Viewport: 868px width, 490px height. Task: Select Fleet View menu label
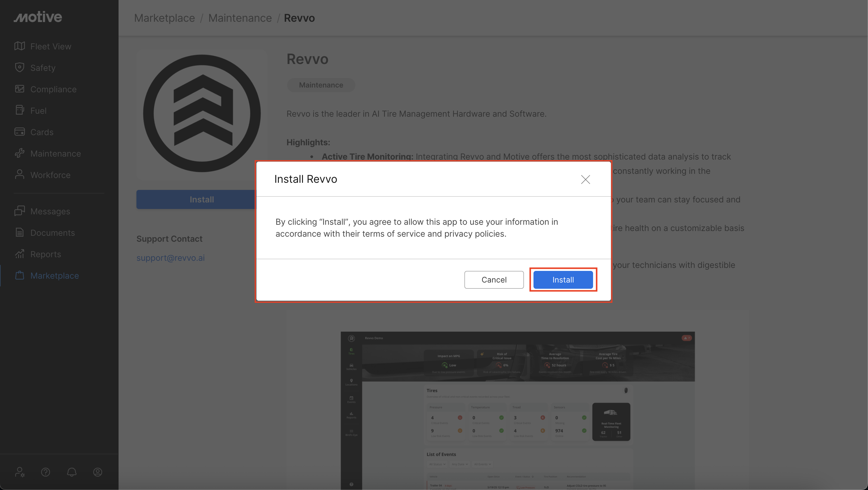click(x=51, y=46)
